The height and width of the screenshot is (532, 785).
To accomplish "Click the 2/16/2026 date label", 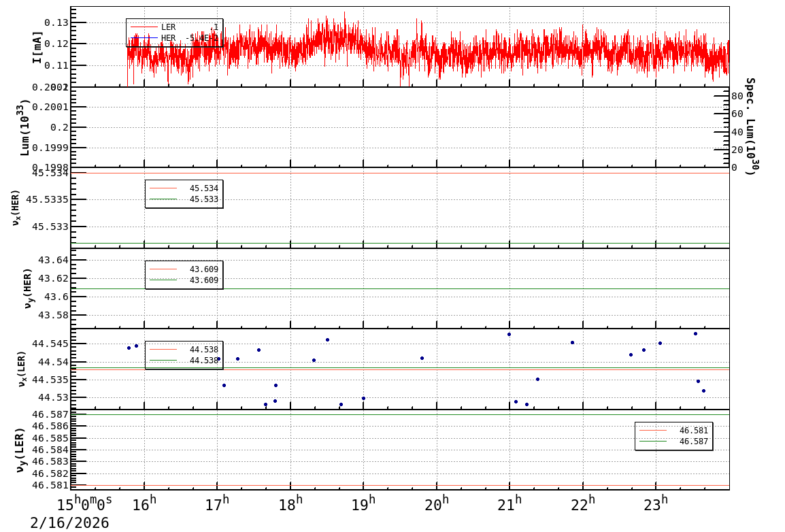I will pyautogui.click(x=69, y=523).
